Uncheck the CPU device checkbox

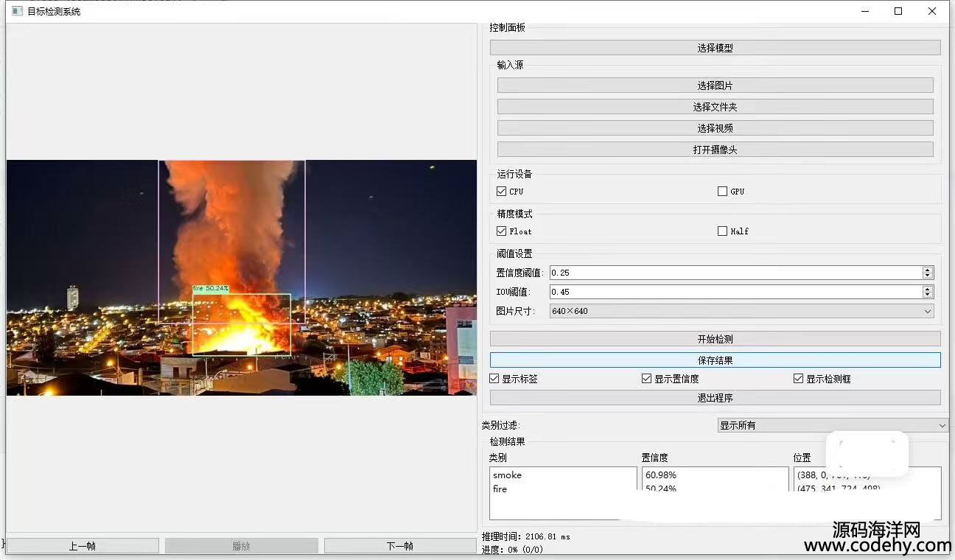[x=502, y=192]
